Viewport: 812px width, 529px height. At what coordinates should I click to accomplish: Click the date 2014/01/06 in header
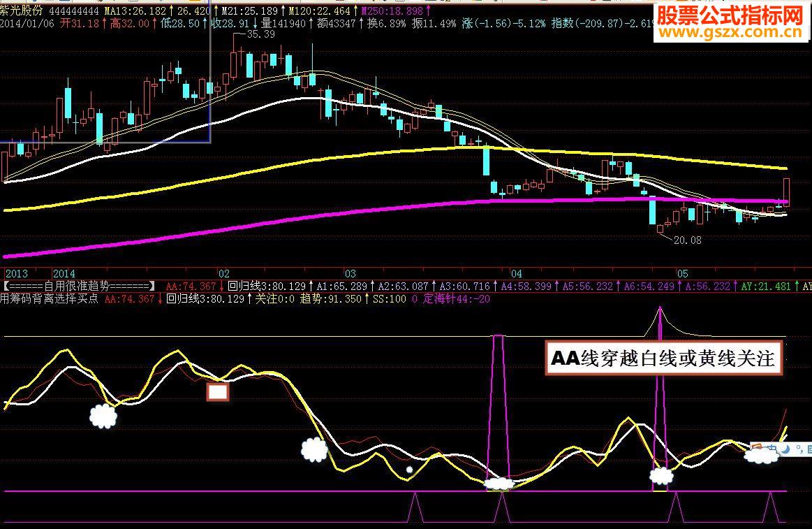coord(27,23)
